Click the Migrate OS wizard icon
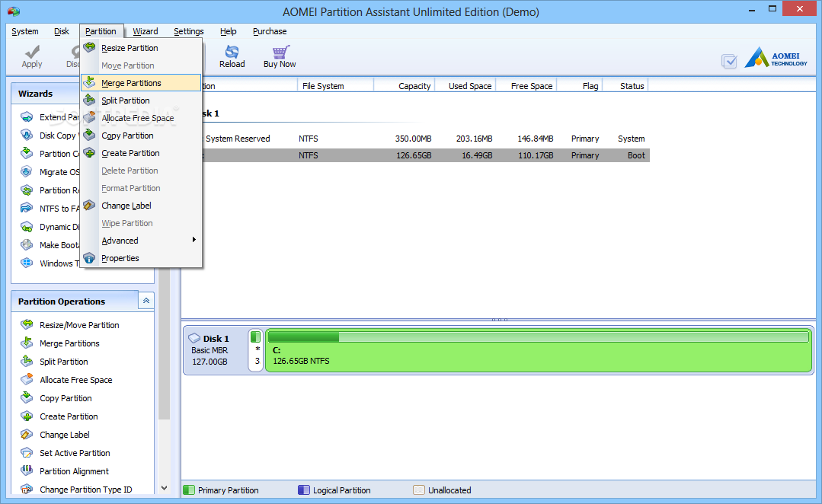Viewport: 822px width, 504px height. coord(27,171)
